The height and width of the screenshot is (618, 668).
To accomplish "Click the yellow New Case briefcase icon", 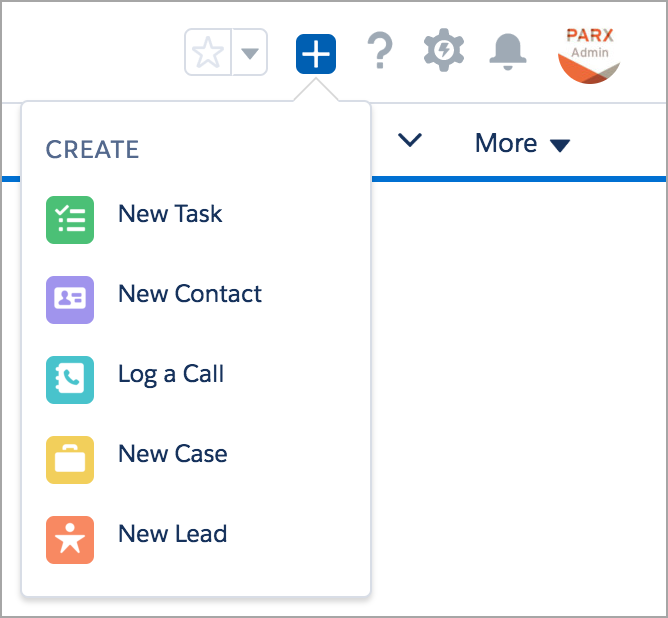I will [x=70, y=460].
